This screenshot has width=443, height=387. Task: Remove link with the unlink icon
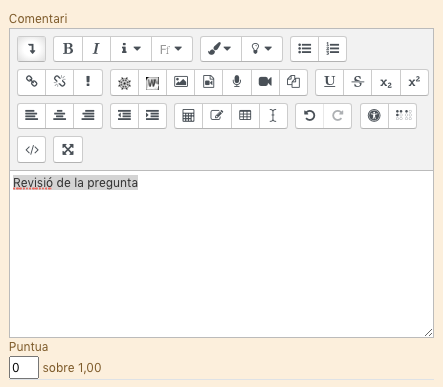coord(60,82)
